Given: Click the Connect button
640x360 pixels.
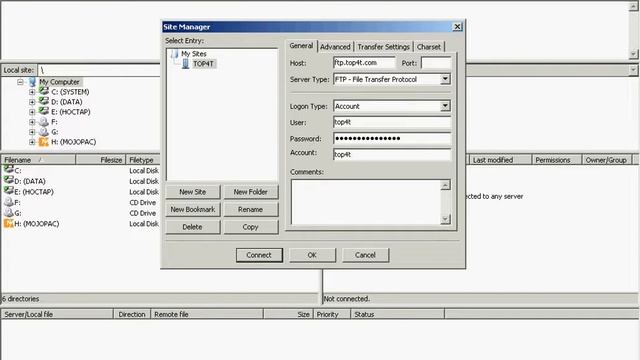Looking at the screenshot, I should click(259, 255).
